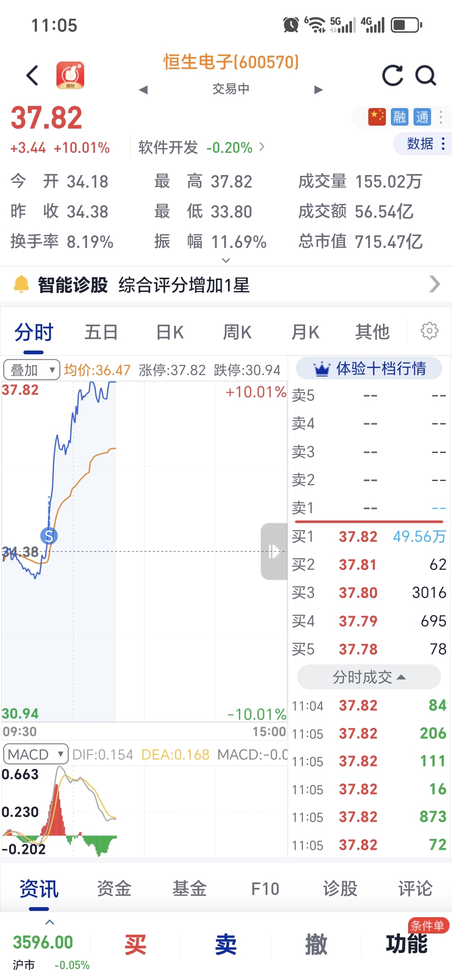
Task: Switch to 周K chart tab
Action: point(237,333)
